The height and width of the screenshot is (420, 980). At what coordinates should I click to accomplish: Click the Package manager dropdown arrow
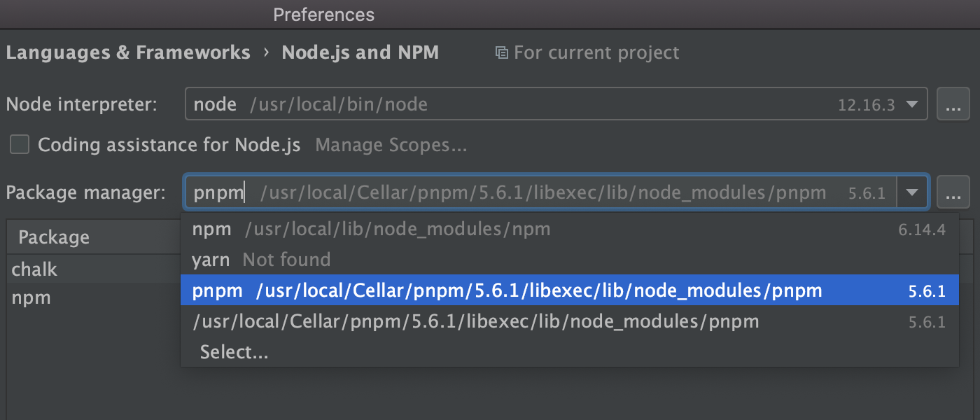coord(913,192)
